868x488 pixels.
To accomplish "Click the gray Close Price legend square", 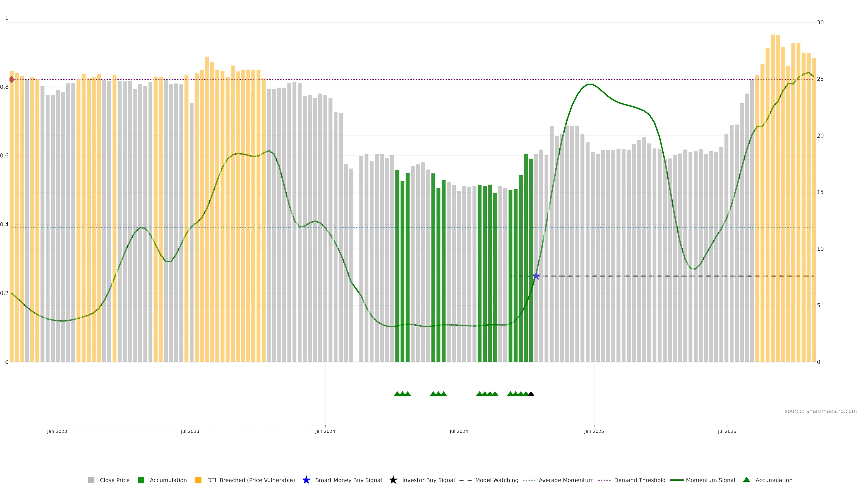I will [91, 480].
